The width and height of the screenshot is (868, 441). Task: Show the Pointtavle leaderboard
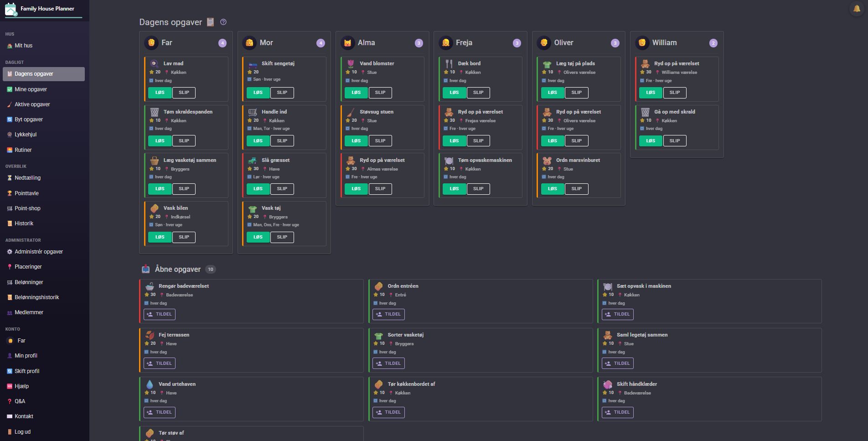tap(44, 193)
